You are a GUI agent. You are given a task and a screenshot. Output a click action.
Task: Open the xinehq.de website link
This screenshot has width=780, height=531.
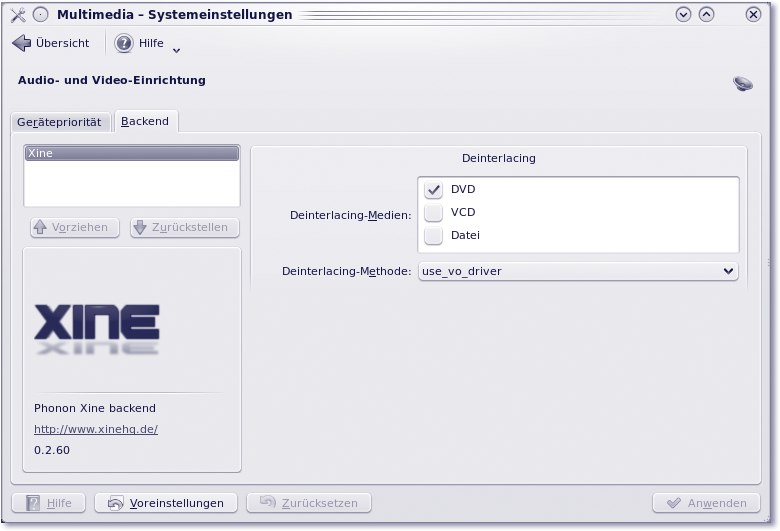pyautogui.click(x=96, y=429)
